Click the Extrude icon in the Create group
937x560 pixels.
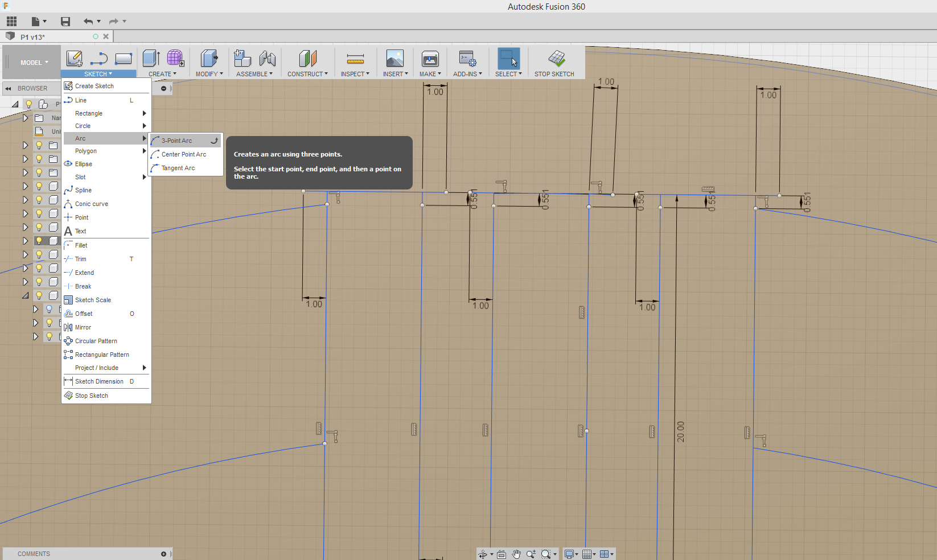pyautogui.click(x=151, y=58)
